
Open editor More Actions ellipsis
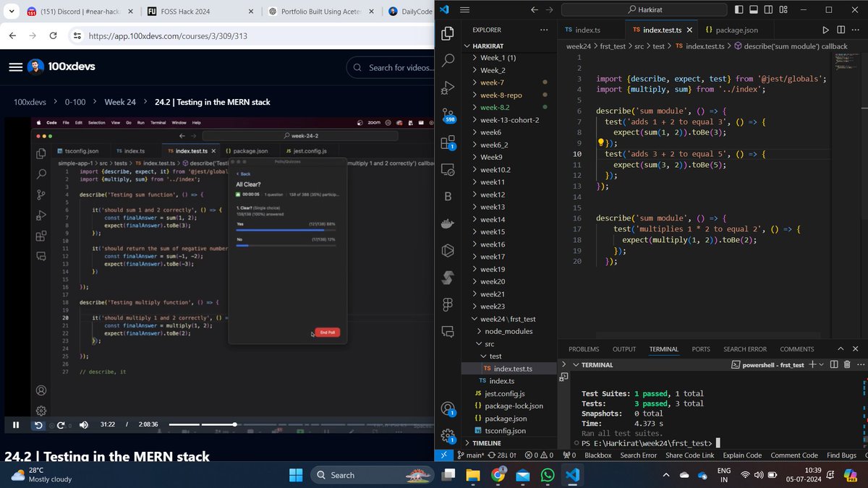click(x=856, y=30)
